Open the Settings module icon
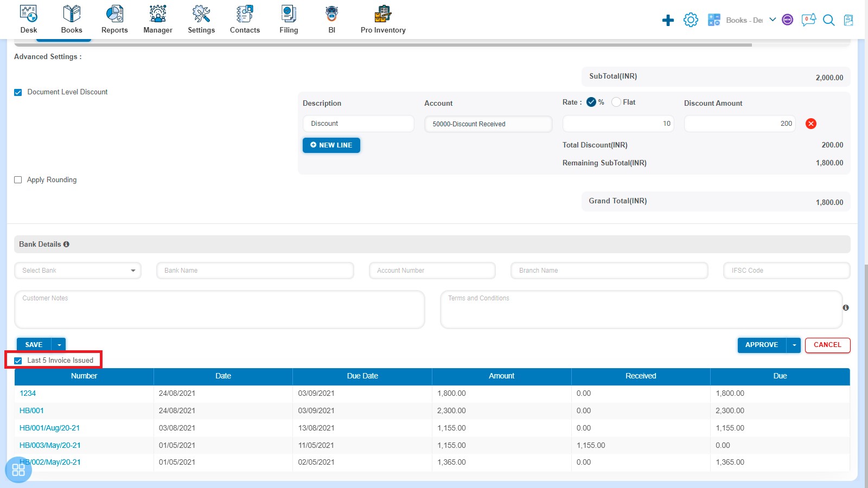Image resolution: width=868 pixels, height=488 pixels. pos(201,14)
